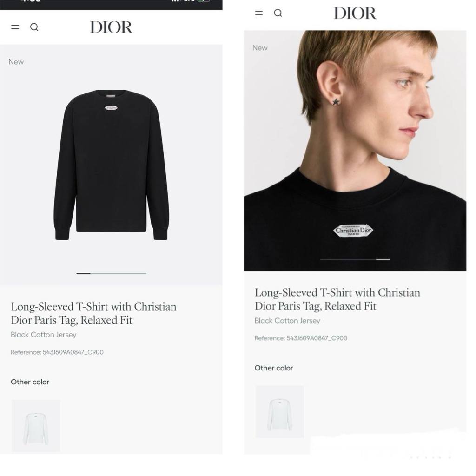Click DIOR logo on right phone screen

click(x=355, y=13)
